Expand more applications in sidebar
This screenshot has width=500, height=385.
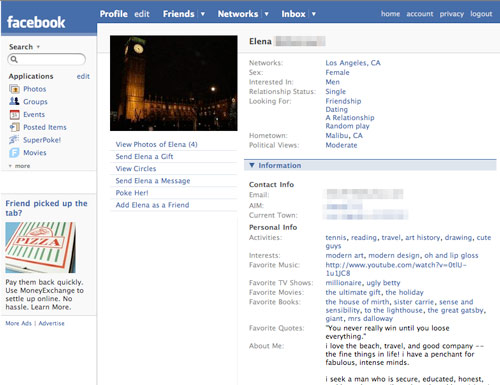(x=20, y=166)
